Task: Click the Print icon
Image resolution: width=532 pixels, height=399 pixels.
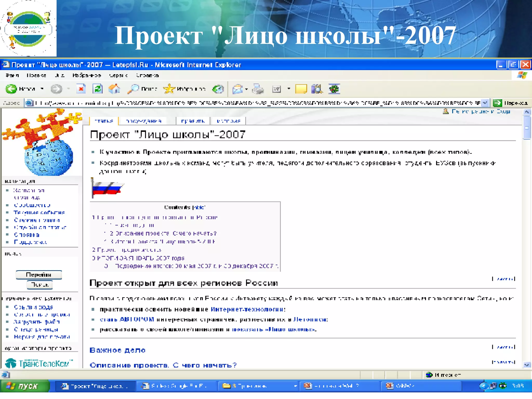Action: [258, 89]
